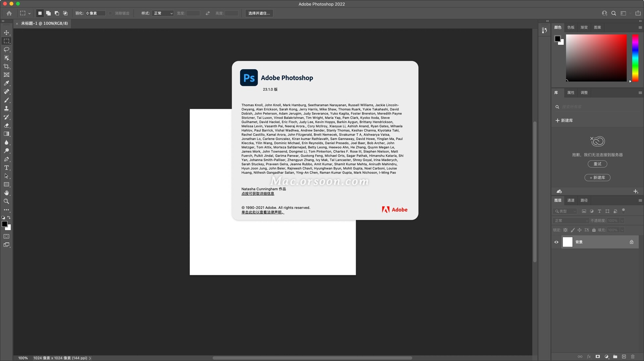Screen dimensions: 644x361
Task: Hide the 背景 layer visibility
Action: click(556, 242)
